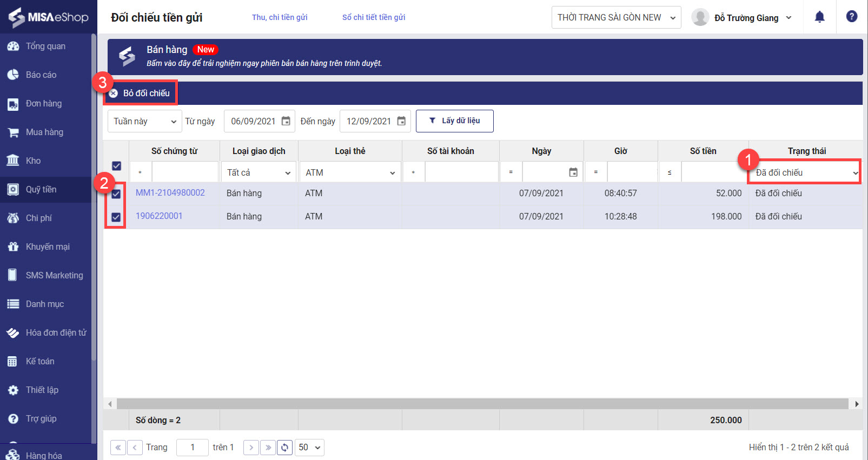Open Báo cáo reports icon
This screenshot has width=868, height=460.
point(13,75)
